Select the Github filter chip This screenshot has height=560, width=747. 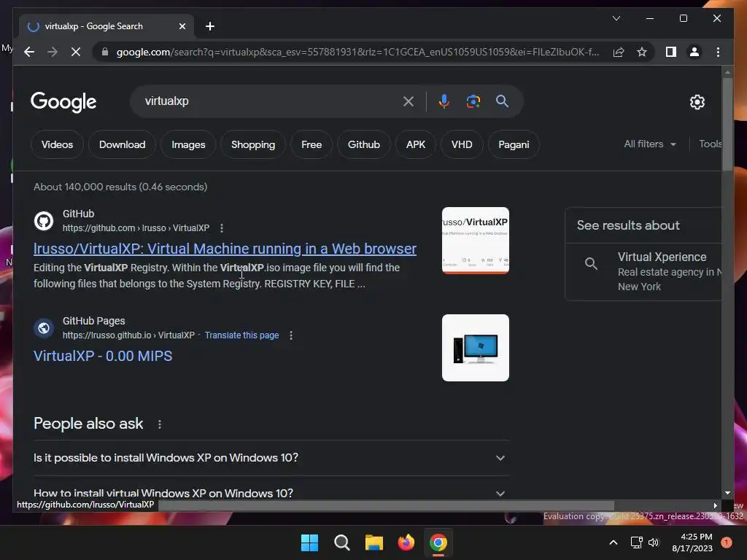pyautogui.click(x=364, y=144)
